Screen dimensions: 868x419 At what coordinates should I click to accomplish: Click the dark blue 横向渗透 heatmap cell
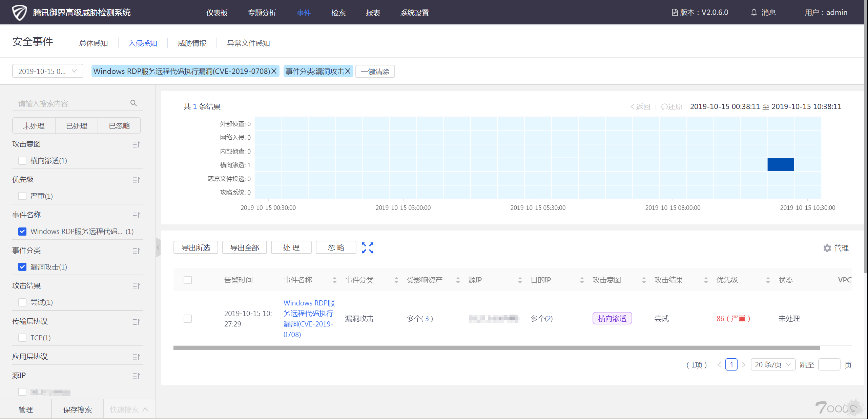tap(780, 165)
